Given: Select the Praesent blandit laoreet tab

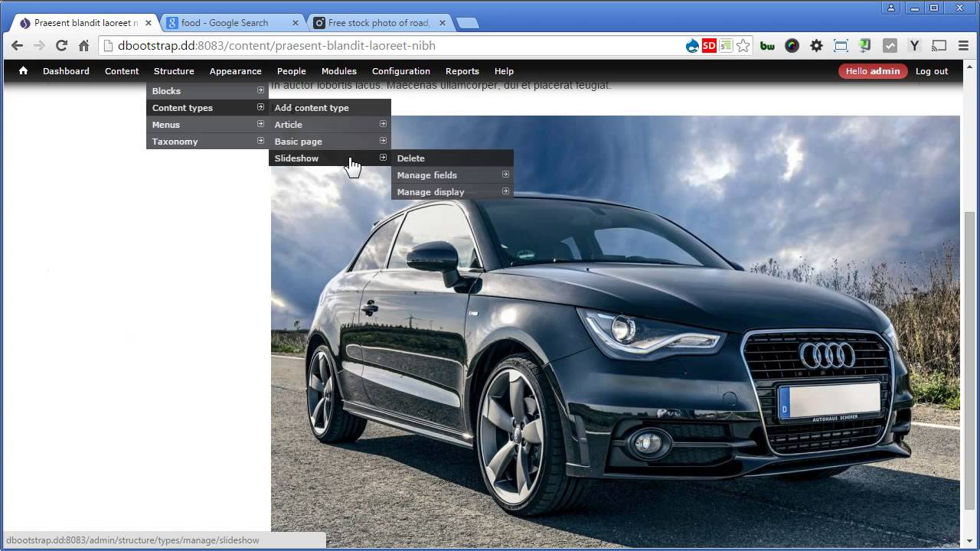Looking at the screenshot, I should pos(84,23).
